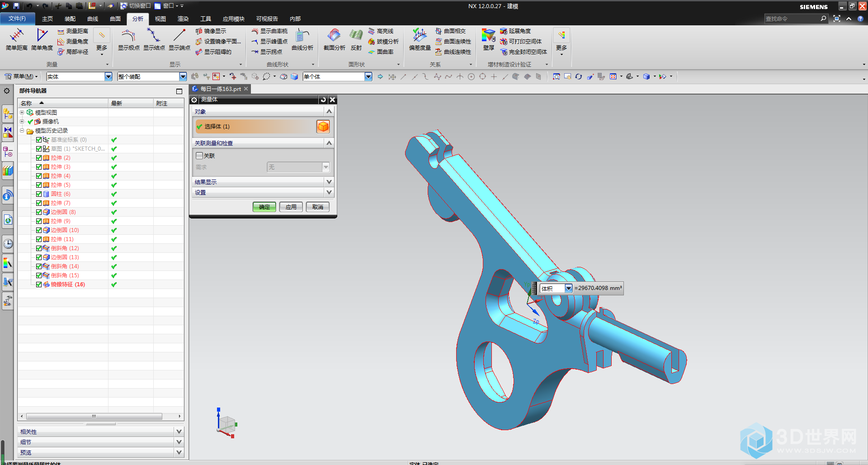Viewport: 868px width, 465px height.
Task: Click the part navigator horizontal scrollbar
Action: 94,416
